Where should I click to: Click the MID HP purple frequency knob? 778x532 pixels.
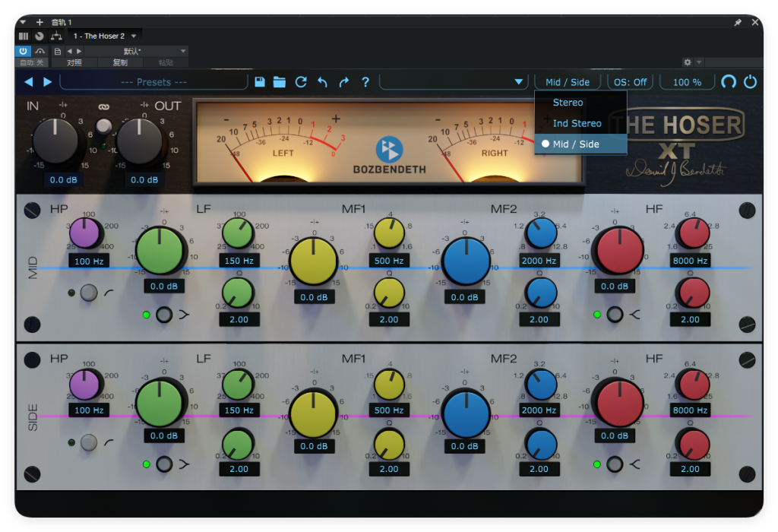(x=84, y=233)
